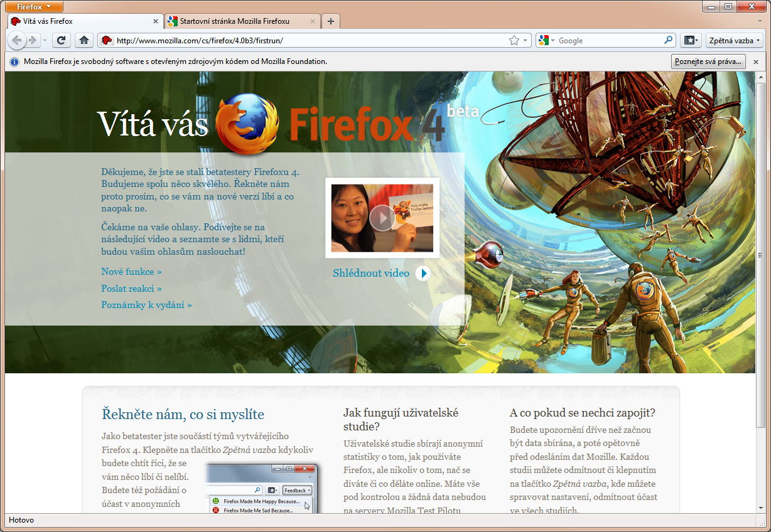This screenshot has height=532, width=771.
Task: Click the Jak fungují uživatelské studie heading
Action: pyautogui.click(x=401, y=420)
